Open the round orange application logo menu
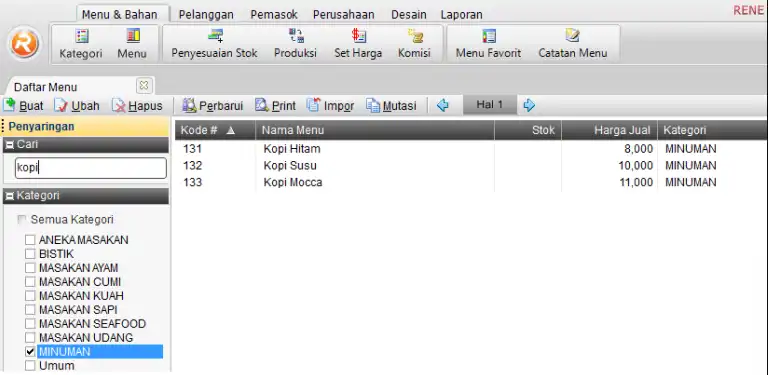The height and width of the screenshot is (375, 768). click(24, 44)
